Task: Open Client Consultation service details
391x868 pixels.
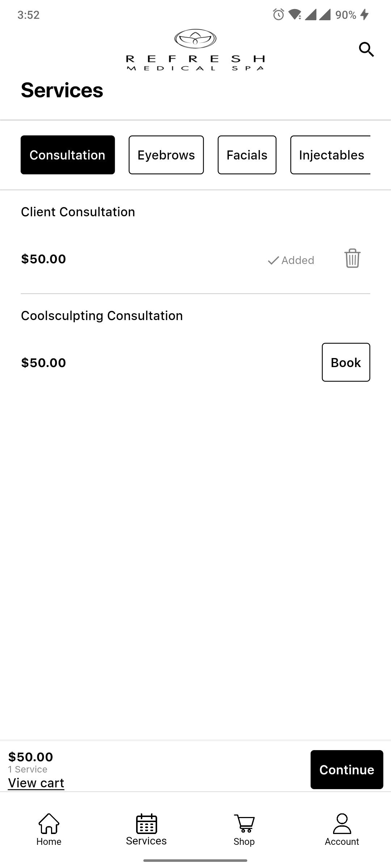Action: (78, 212)
